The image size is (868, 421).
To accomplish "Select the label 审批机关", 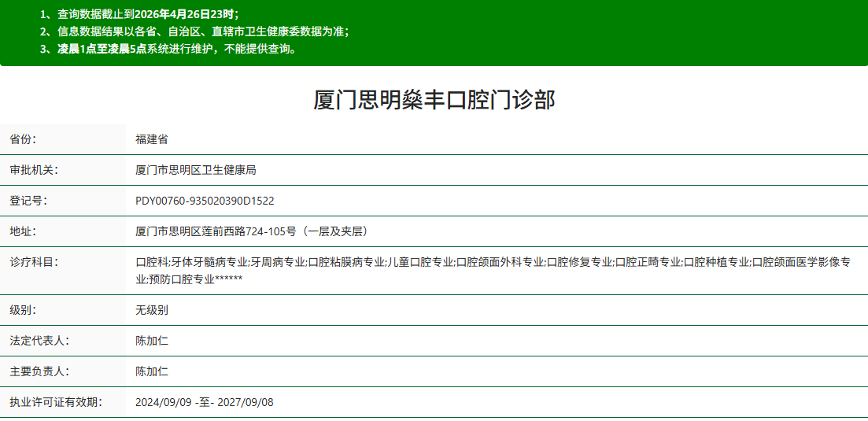I will pyautogui.click(x=34, y=170).
